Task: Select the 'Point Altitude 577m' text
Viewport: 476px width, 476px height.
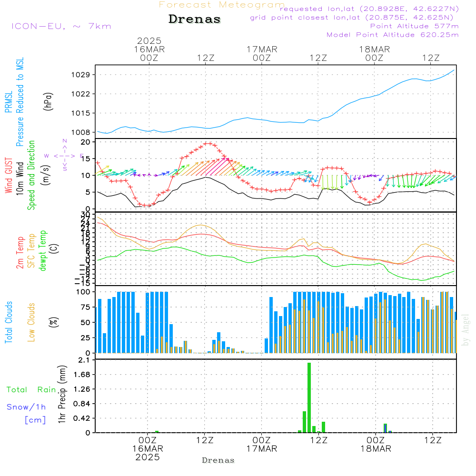Action: (415, 26)
